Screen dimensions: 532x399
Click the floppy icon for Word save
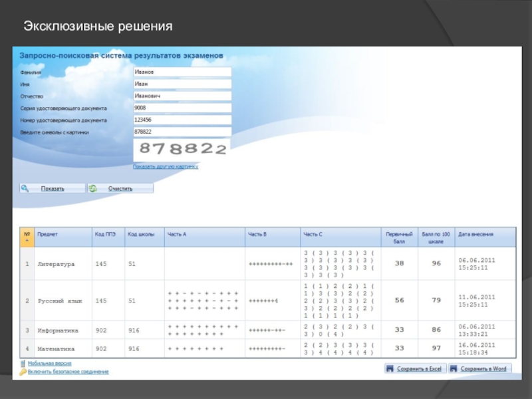pos(454,368)
